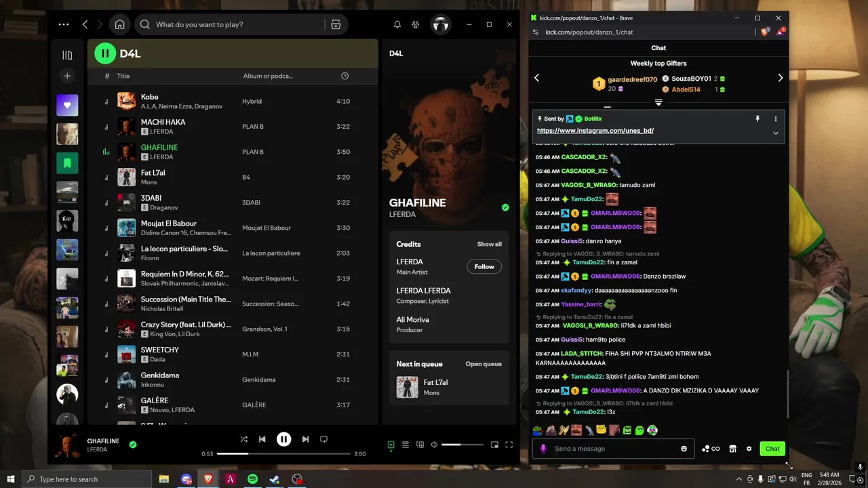The height and width of the screenshot is (488, 868).
Task: Open Steam from the taskbar
Action: point(275,479)
